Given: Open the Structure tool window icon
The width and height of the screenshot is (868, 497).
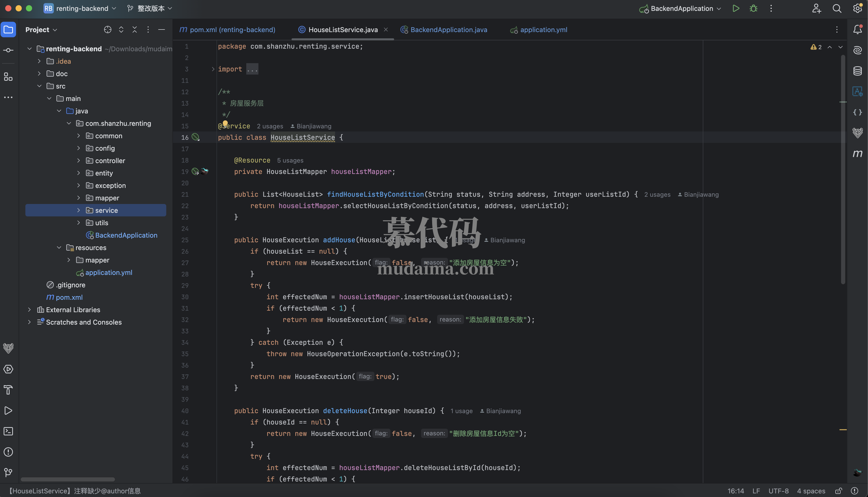Looking at the screenshot, I should 8,77.
